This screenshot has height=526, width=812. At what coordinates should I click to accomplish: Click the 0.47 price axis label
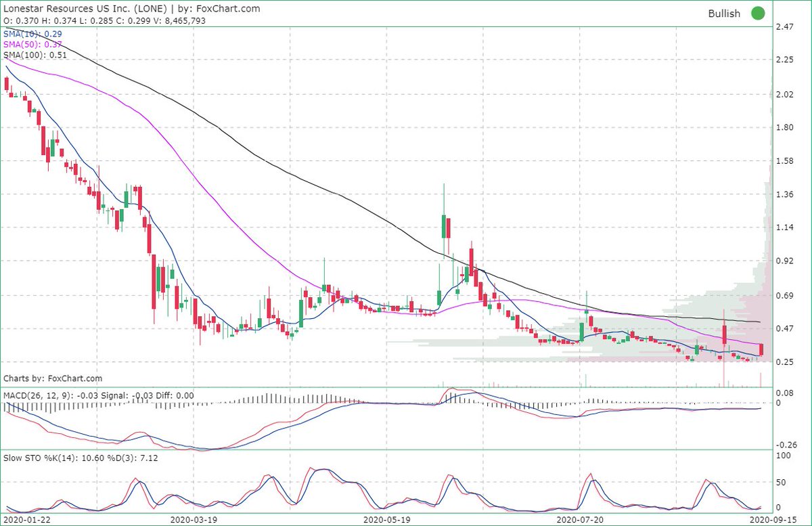[785, 330]
